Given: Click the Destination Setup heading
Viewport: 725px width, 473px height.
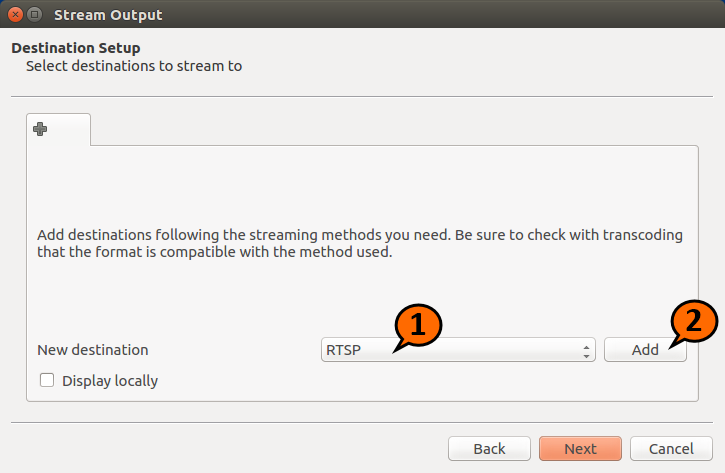Looking at the screenshot, I should 76,47.
